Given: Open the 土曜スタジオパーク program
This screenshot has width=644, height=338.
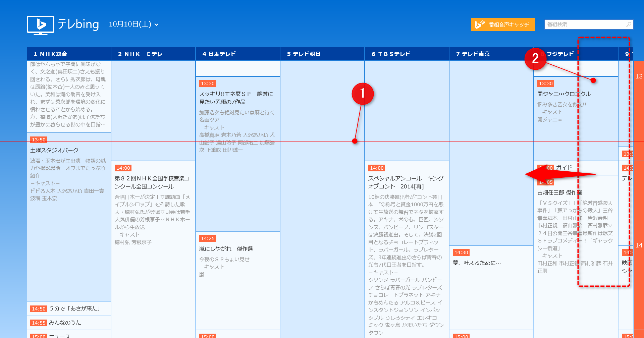Looking at the screenshot, I should point(54,150).
